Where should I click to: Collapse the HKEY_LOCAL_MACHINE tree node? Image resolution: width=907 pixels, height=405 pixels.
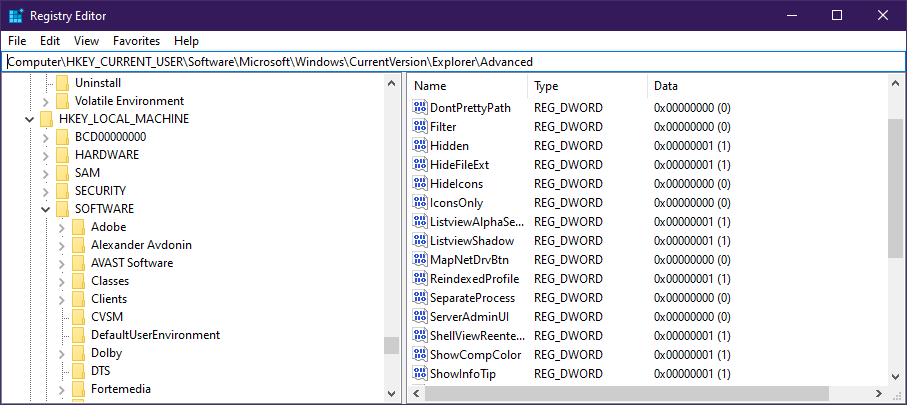coord(30,119)
